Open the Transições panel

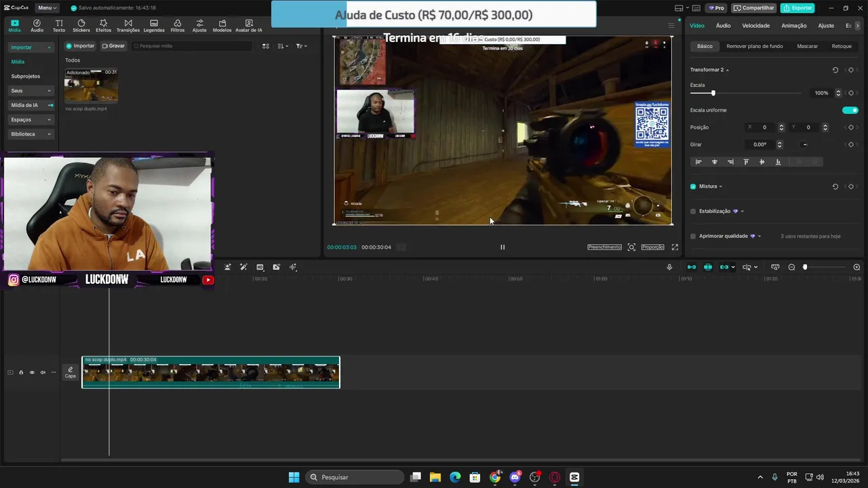coord(128,26)
